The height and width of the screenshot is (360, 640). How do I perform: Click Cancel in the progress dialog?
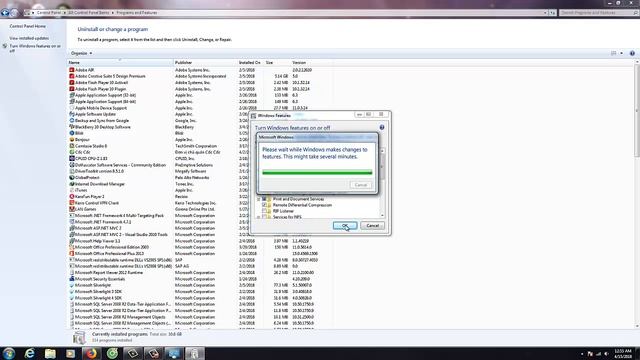tap(361, 185)
